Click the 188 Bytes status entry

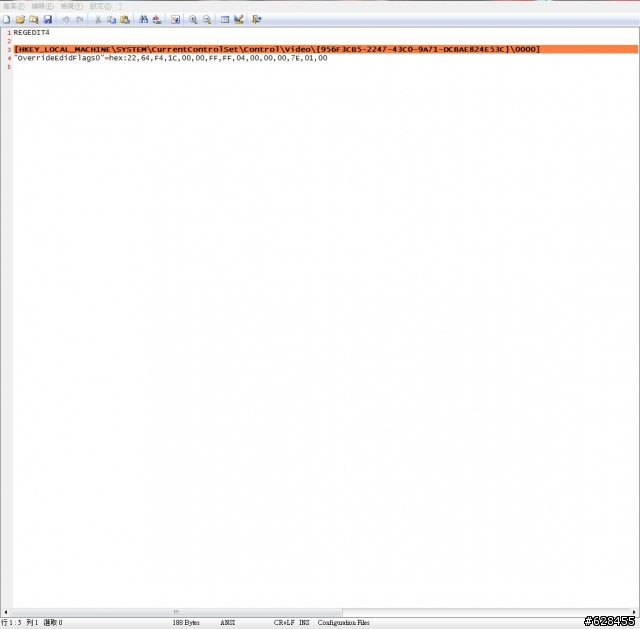186,622
